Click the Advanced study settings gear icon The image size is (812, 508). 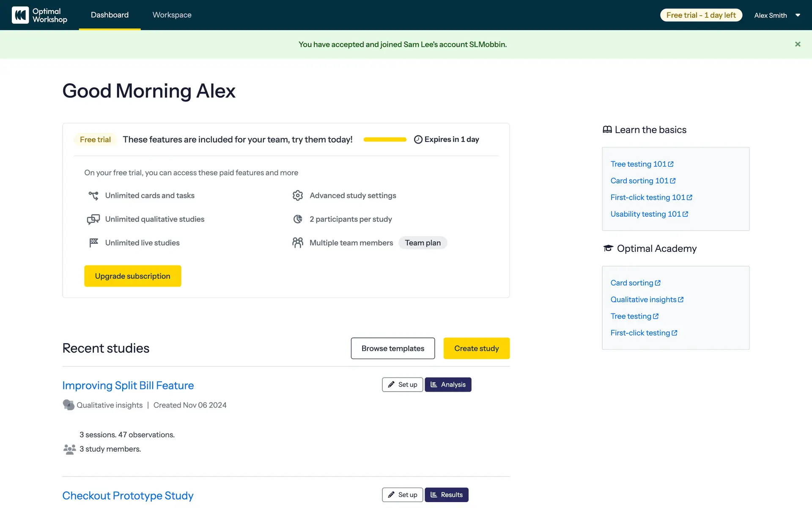pos(298,195)
